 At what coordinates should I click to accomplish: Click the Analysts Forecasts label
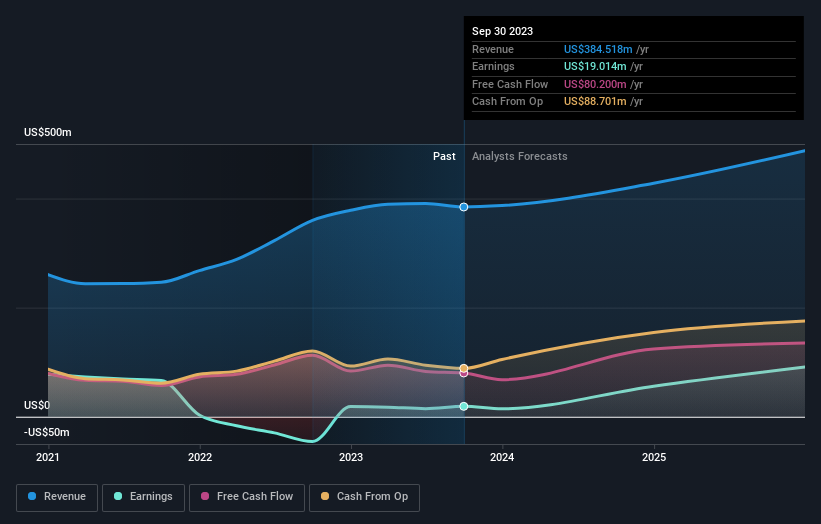[519, 157]
